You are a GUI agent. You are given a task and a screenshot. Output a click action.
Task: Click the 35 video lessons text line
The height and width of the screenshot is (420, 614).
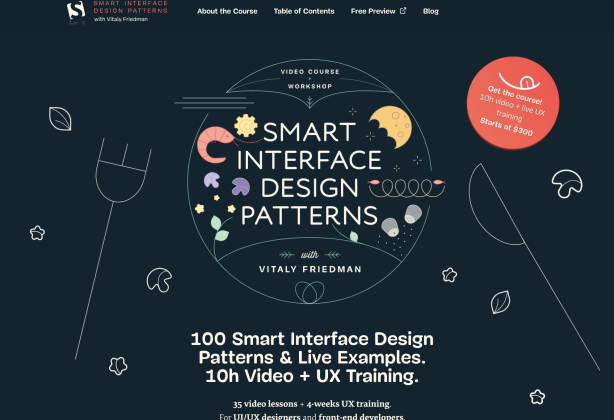point(312,404)
